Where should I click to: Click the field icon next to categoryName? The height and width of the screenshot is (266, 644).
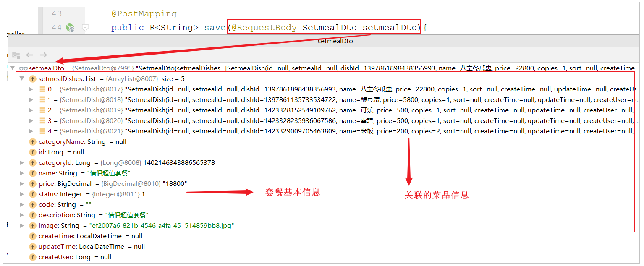coord(32,142)
